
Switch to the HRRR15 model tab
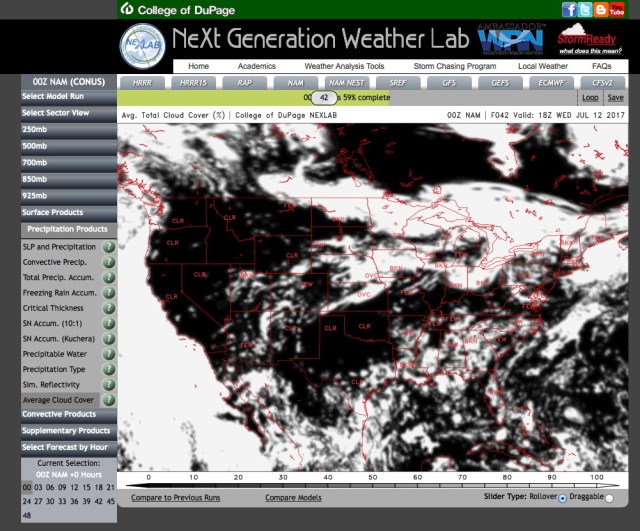click(193, 83)
